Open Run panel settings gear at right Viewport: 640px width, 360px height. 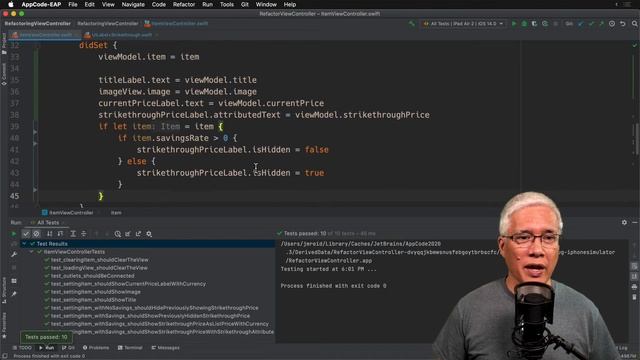tap(624, 222)
